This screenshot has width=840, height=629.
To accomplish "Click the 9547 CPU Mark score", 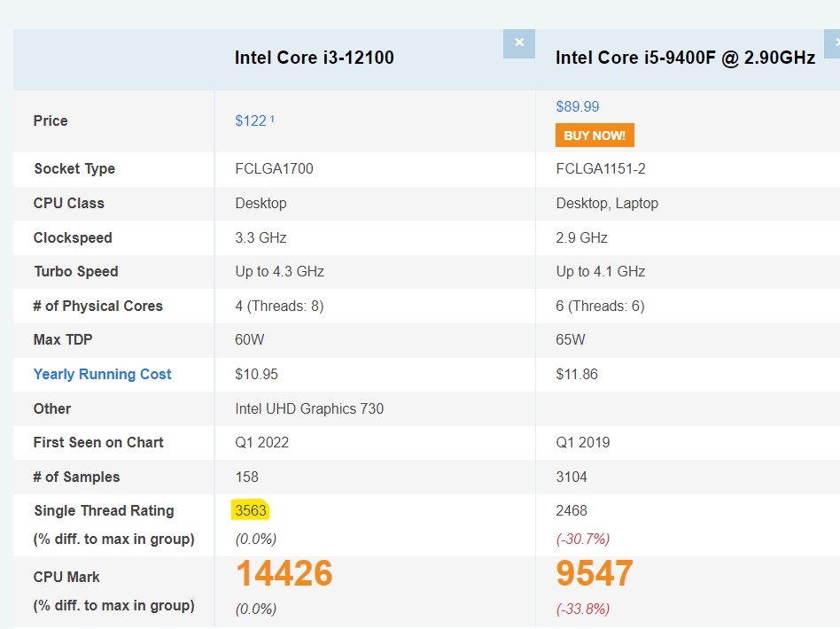I will tap(595, 573).
